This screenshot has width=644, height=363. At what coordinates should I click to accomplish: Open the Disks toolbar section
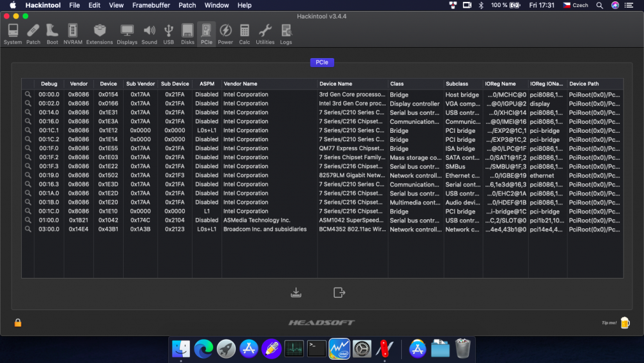coord(187,34)
